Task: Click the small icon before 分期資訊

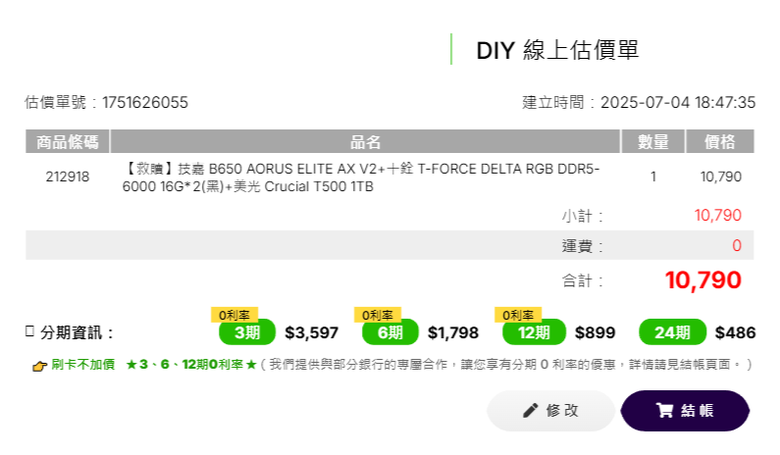Action: 30,331
